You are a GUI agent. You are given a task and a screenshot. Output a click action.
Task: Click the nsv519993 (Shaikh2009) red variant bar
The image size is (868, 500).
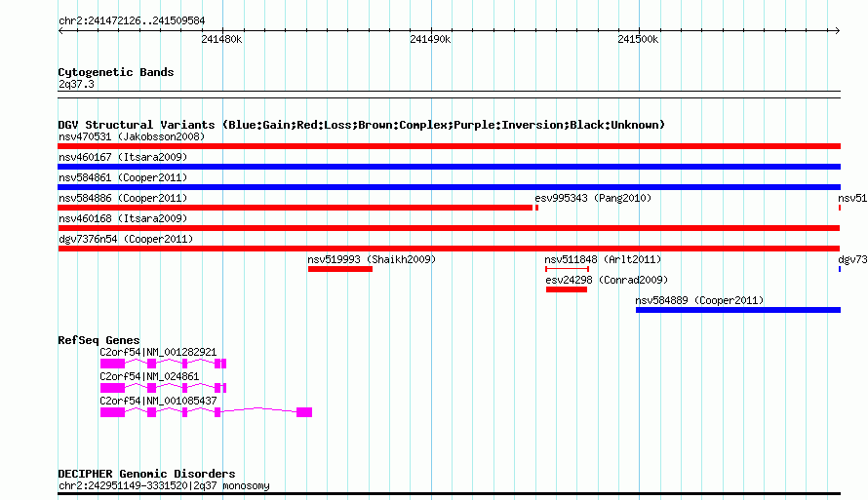(340, 269)
